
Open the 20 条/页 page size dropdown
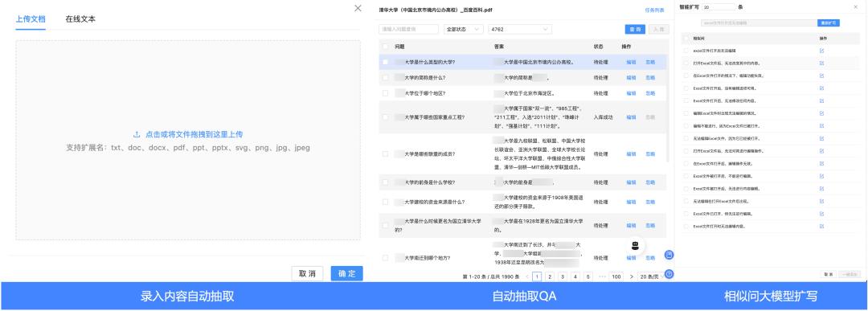651,276
